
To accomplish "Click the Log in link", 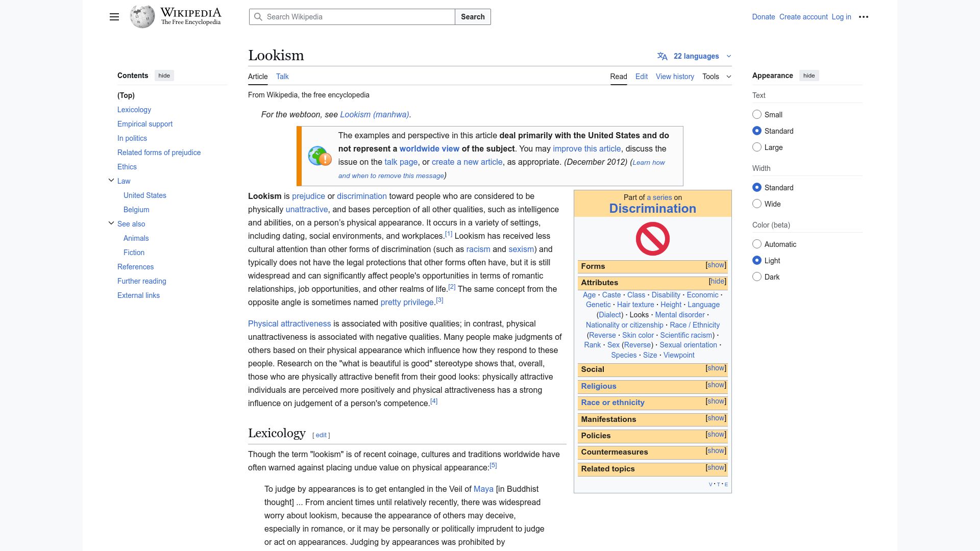I will (841, 17).
